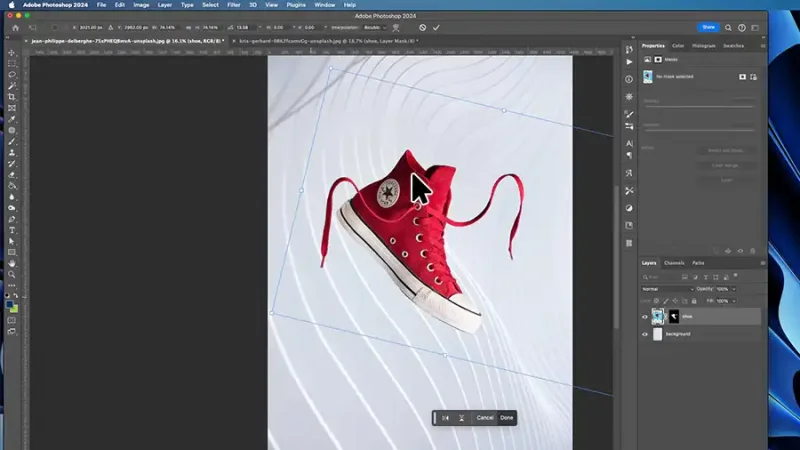Select the Pen tool
800x450 pixels.
[12, 219]
